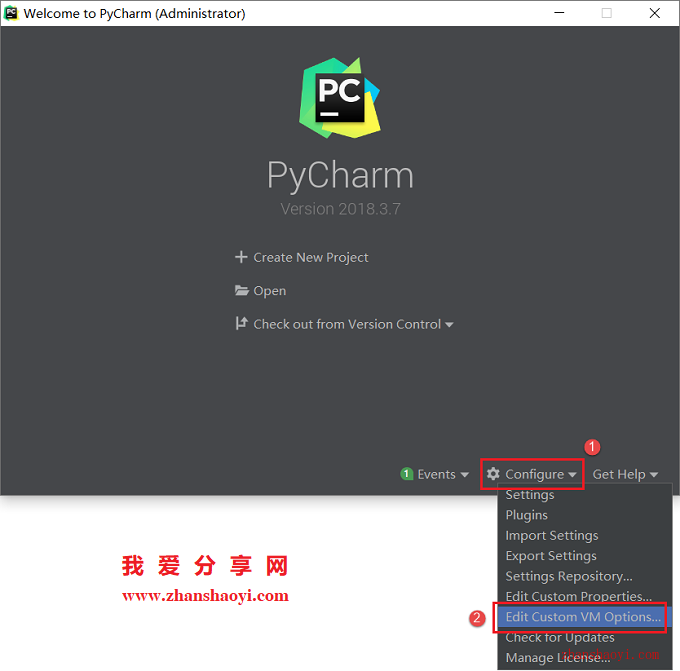This screenshot has width=680, height=671.
Task: Click the PyCharm product name text
Action: [x=340, y=176]
